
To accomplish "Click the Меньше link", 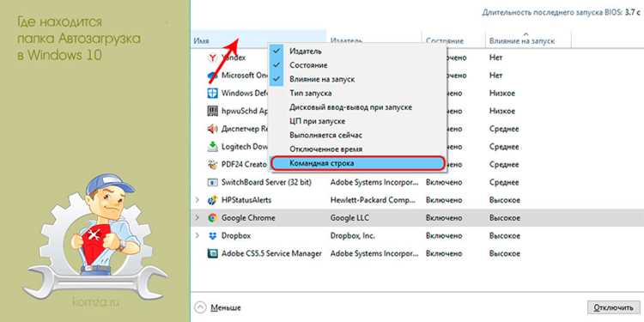I will point(226,307).
